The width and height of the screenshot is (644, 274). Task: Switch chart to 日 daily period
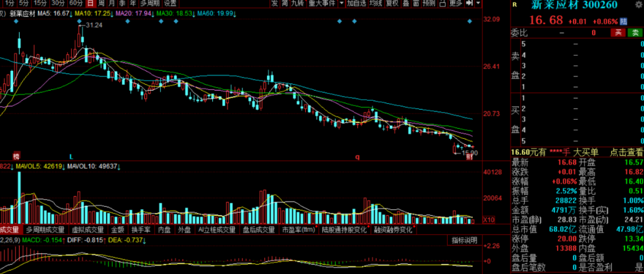90,4
